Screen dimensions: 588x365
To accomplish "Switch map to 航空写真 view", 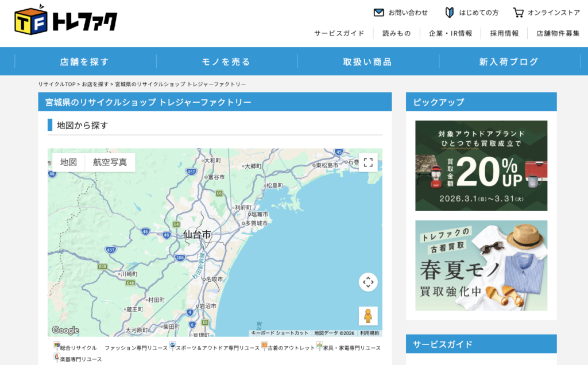I will (x=110, y=162).
